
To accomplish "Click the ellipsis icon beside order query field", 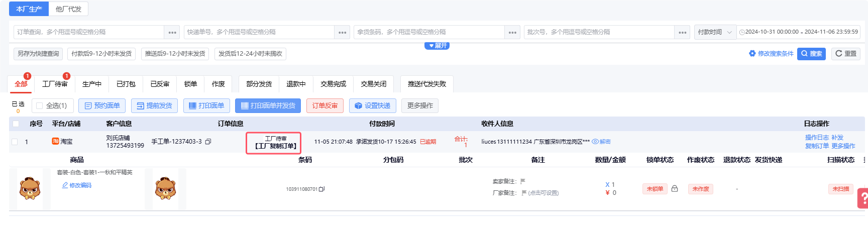I will coord(172,32).
